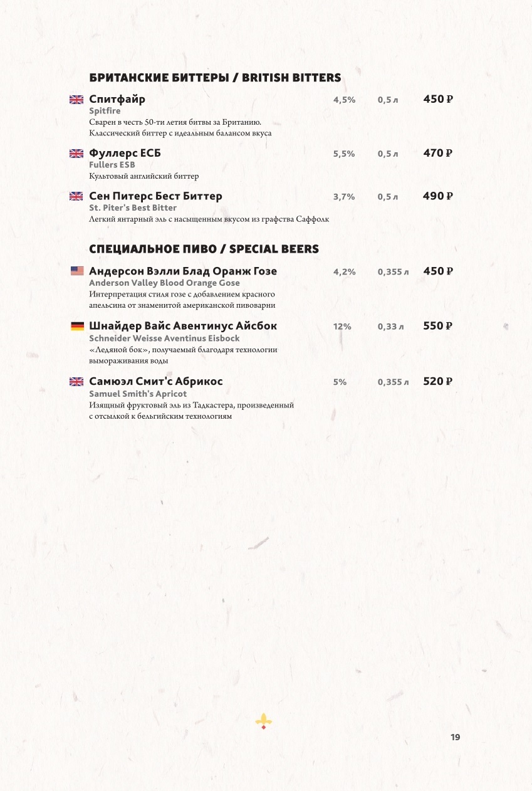Click the UK flag next to Фуллерс ЕСБ
Viewport: 532px width, 791px height.
[x=76, y=154]
